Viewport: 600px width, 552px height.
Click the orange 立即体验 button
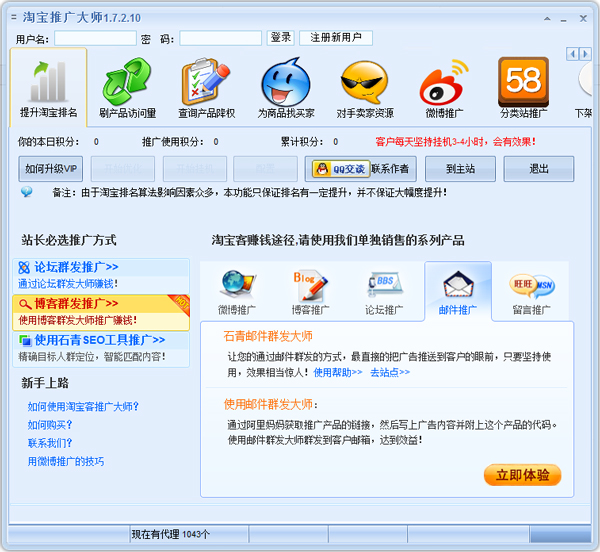tap(522, 475)
